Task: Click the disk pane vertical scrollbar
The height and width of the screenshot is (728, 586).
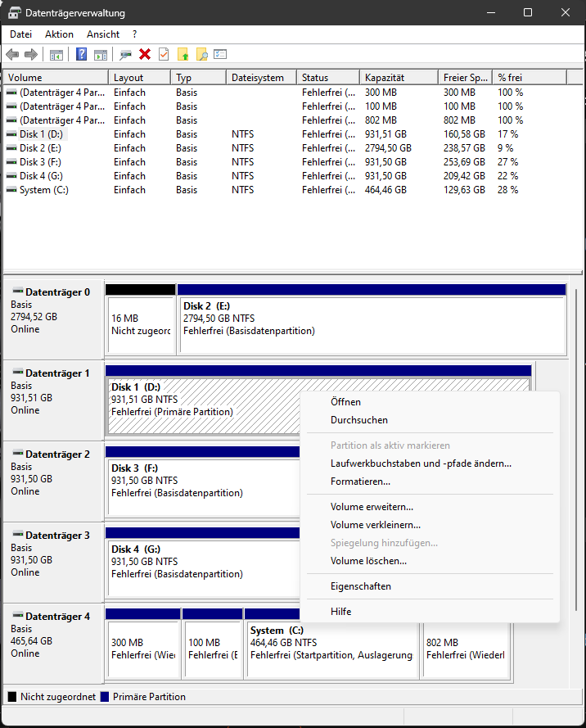Action: click(576, 450)
